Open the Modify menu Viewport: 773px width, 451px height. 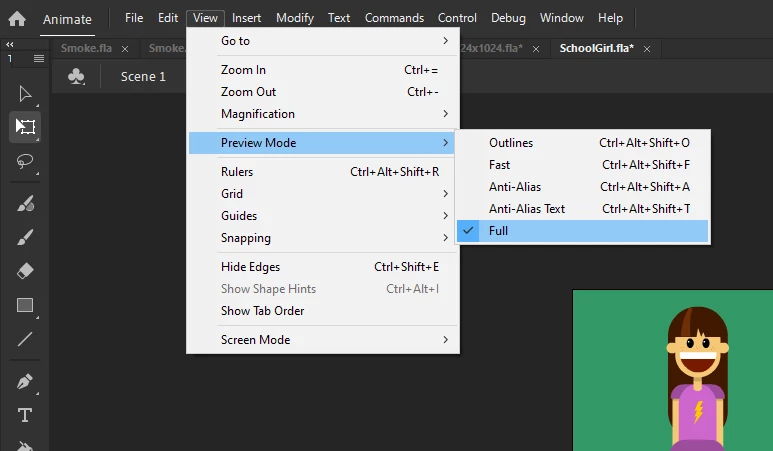click(x=295, y=18)
